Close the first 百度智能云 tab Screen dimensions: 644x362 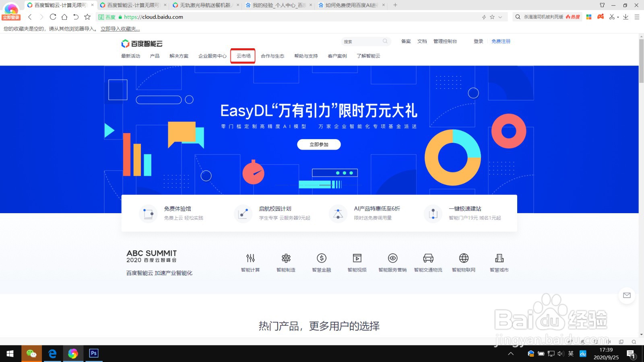pyautogui.click(x=92, y=5)
